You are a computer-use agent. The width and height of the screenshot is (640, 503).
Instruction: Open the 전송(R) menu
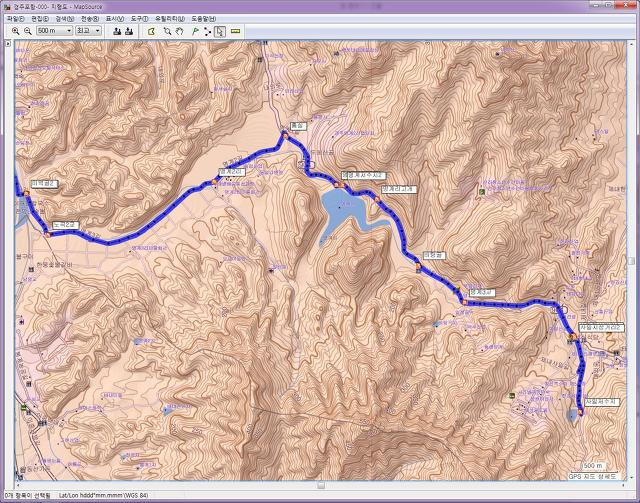pyautogui.click(x=90, y=19)
